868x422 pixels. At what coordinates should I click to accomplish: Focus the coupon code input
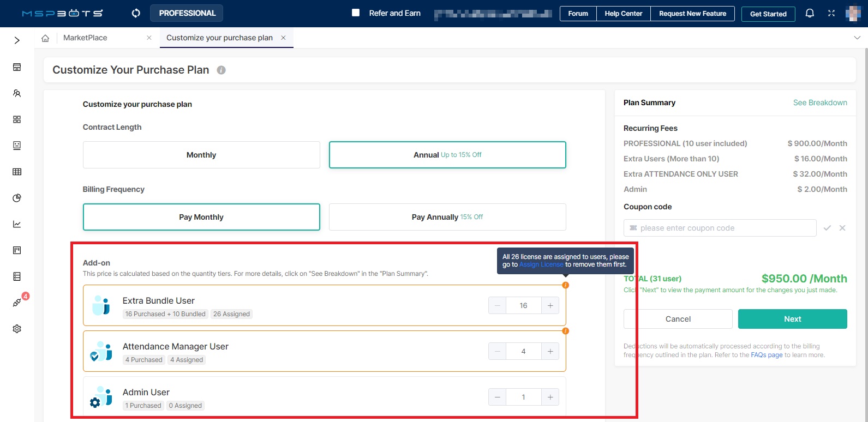pos(720,228)
